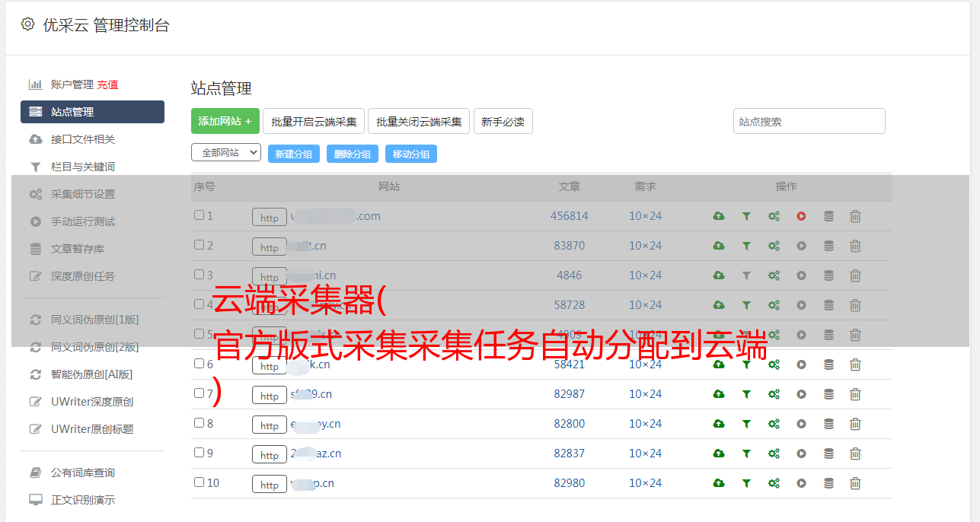Viewport: 980px width, 522px height.
Task: Click article count 82980
Action: click(570, 483)
